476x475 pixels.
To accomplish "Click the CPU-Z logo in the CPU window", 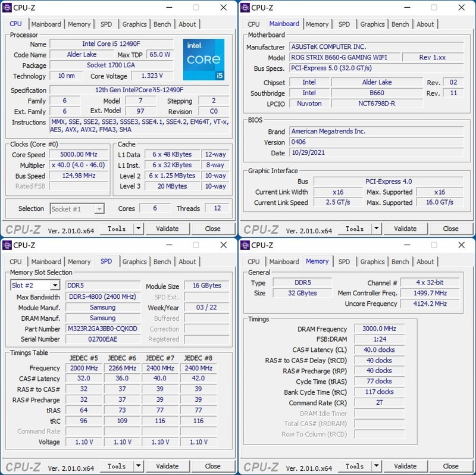I will tap(24, 228).
